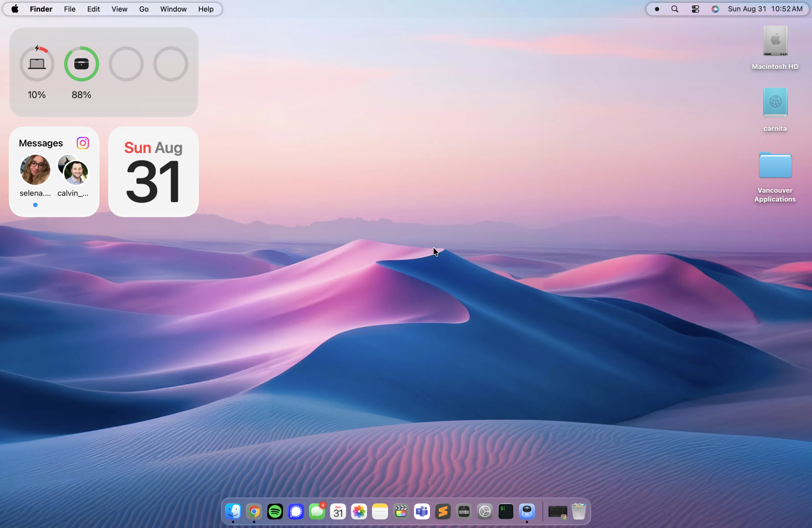Open Messages showing 4 unread notifications
The height and width of the screenshot is (528, 812).
(317, 511)
